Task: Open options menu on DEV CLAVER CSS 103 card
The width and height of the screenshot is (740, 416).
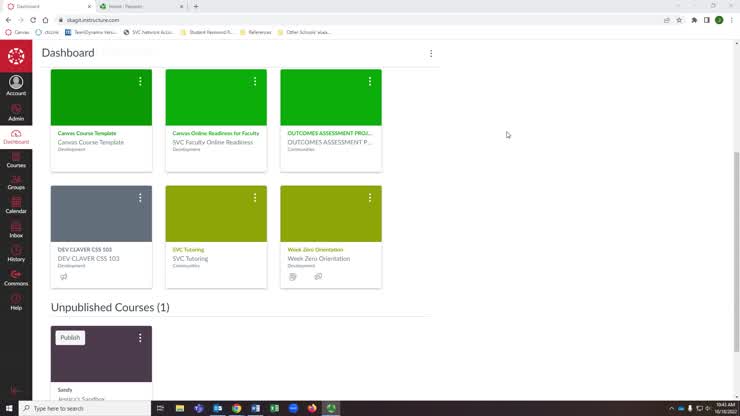Action: [140, 198]
